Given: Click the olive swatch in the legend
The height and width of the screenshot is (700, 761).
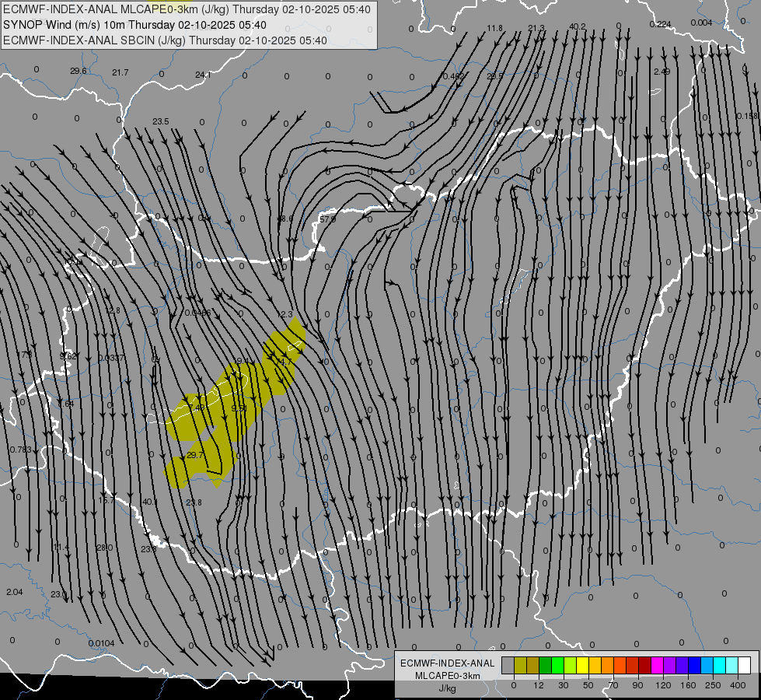Looking at the screenshot, I should point(520,665).
